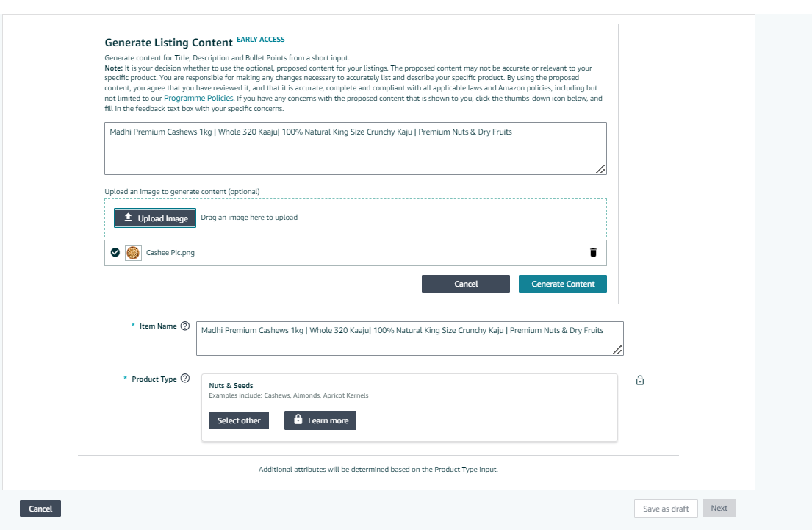Open the Programme Policies link
This screenshot has height=530, width=812.
click(198, 98)
